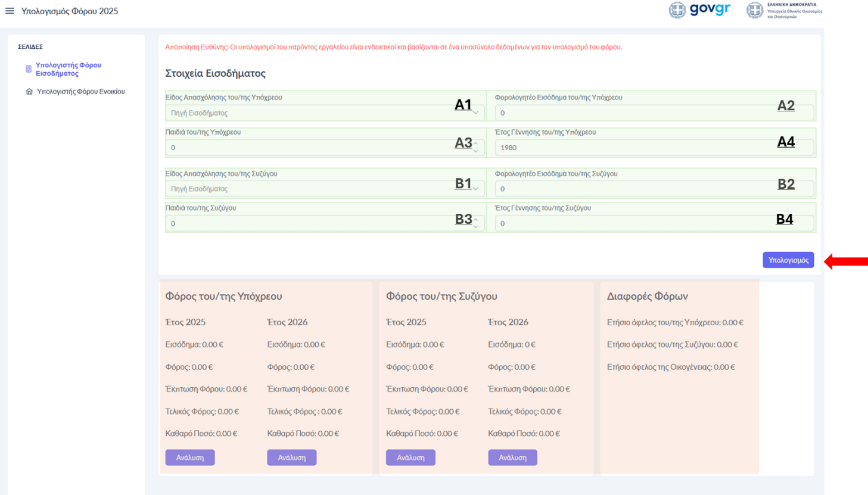Increase Παιδιά του/της Υπόχρεου stepper
The width and height of the screenshot is (868, 495).
475,144
